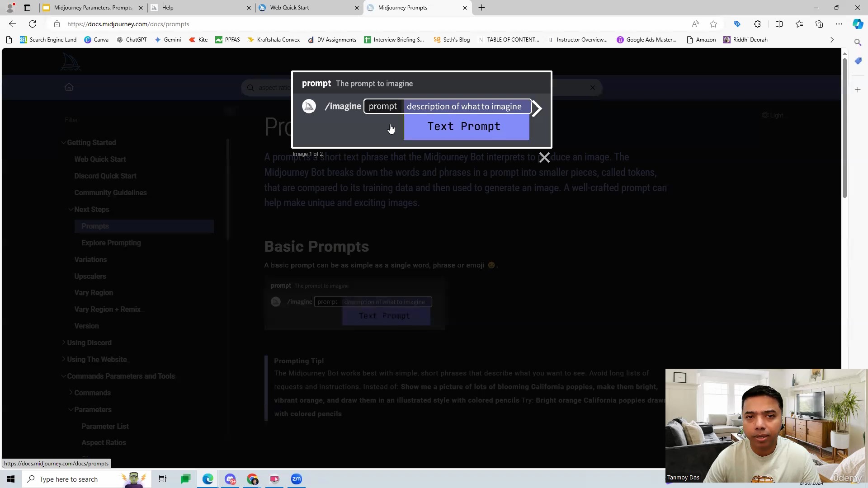Screen dimensions: 868x488
Task: Open the Gemini bookmark
Action: coord(168,40)
